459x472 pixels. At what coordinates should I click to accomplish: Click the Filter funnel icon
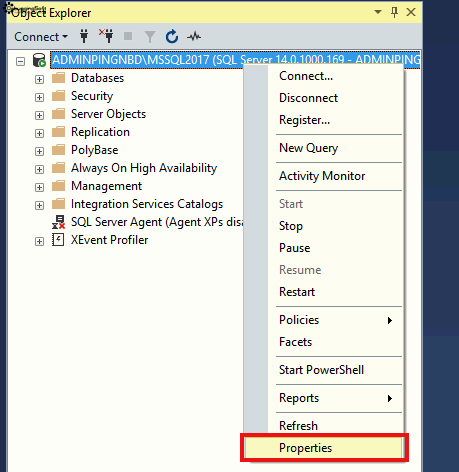[150, 37]
